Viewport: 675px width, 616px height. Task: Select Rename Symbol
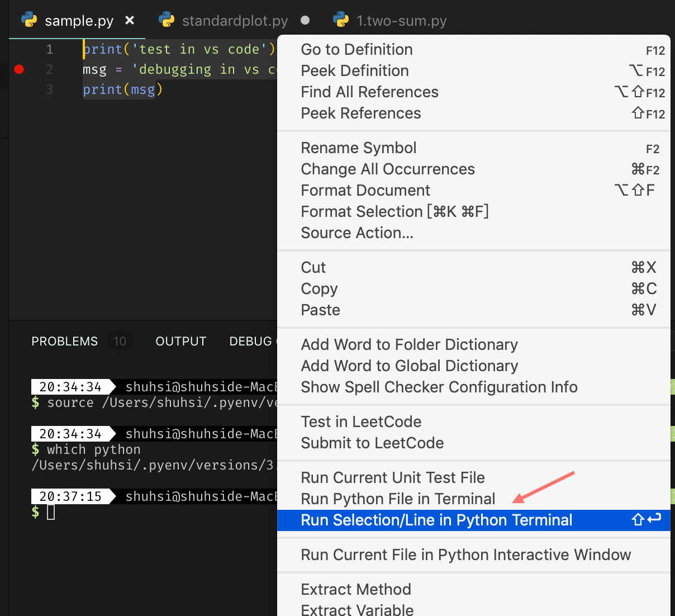[358, 148]
